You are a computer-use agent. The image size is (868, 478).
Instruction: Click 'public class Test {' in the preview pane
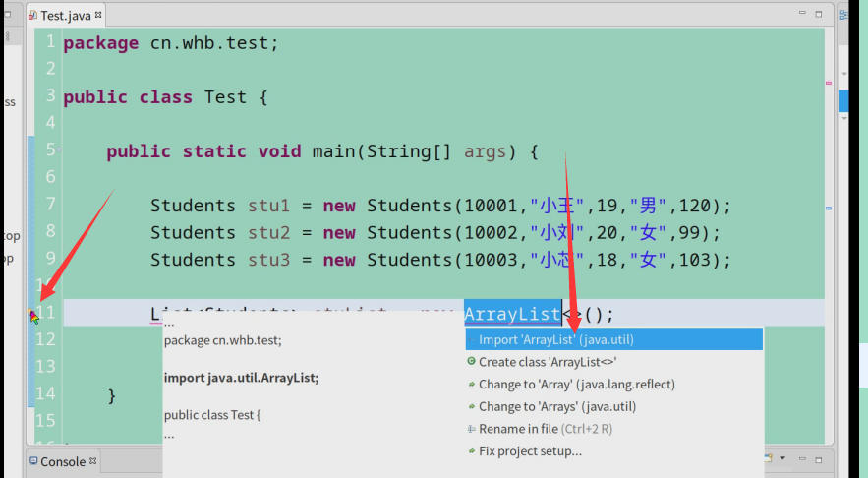click(212, 415)
